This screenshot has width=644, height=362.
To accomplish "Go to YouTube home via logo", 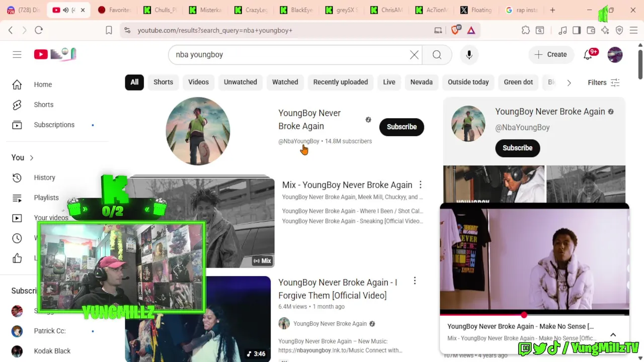I will pyautogui.click(x=55, y=54).
